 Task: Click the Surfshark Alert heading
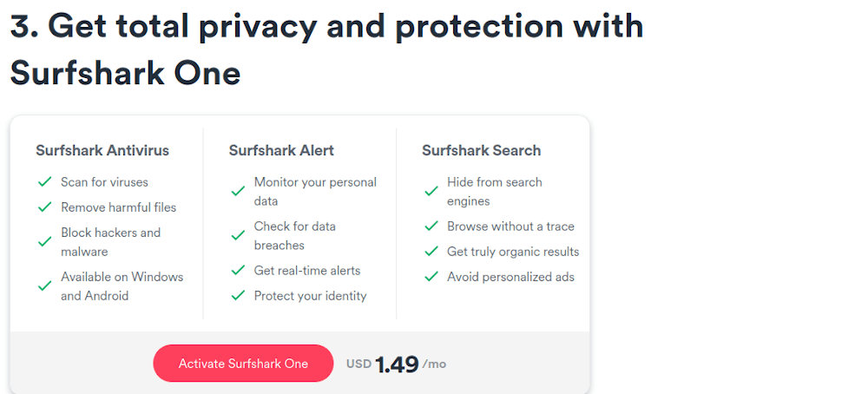281,150
